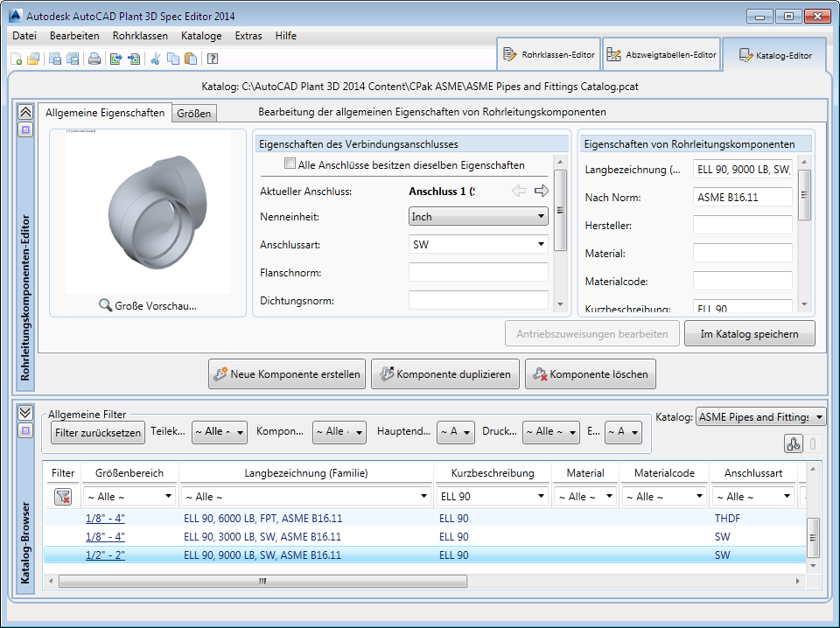Toggle 'Alle Anschlüsse besitzen dieselben Eigenschaften' checkbox
The height and width of the screenshot is (628, 840).
tap(290, 164)
